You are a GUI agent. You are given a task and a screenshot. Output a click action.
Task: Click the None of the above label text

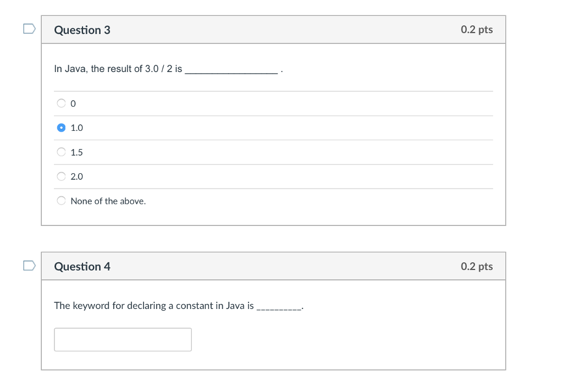tap(108, 201)
